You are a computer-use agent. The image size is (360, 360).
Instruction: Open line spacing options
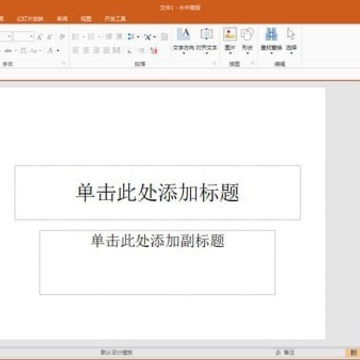click(131, 37)
